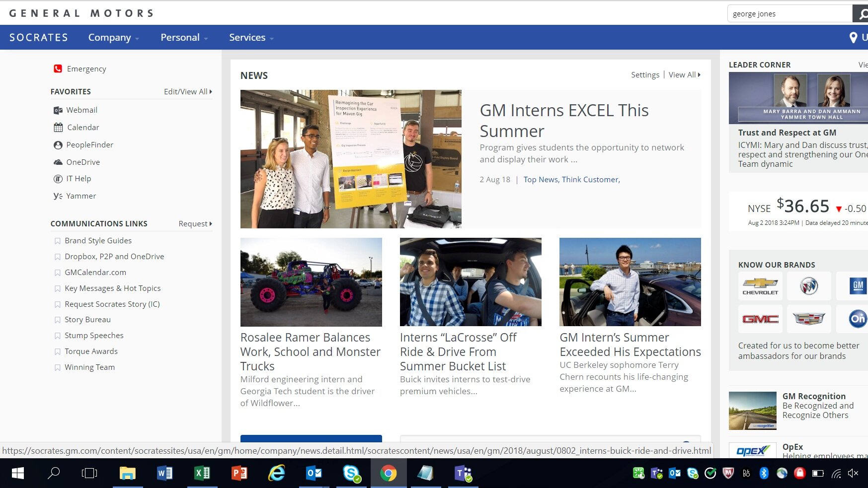
Task: Click the OnStar brand logo
Action: [x=857, y=319]
